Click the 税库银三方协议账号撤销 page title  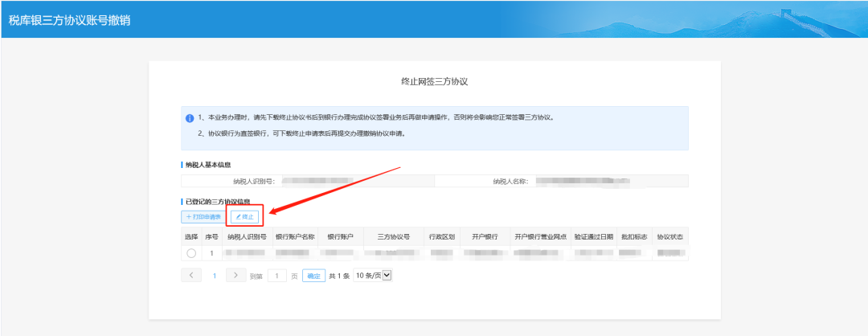[x=69, y=20]
